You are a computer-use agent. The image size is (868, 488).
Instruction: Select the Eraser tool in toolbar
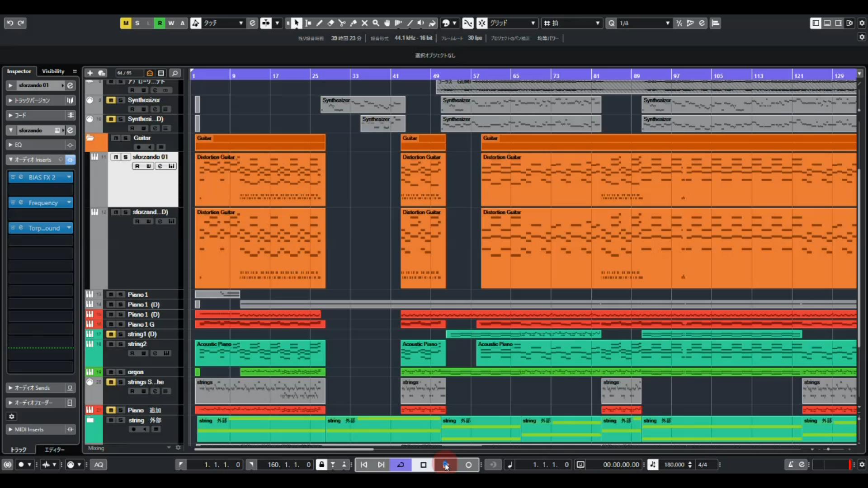click(330, 23)
